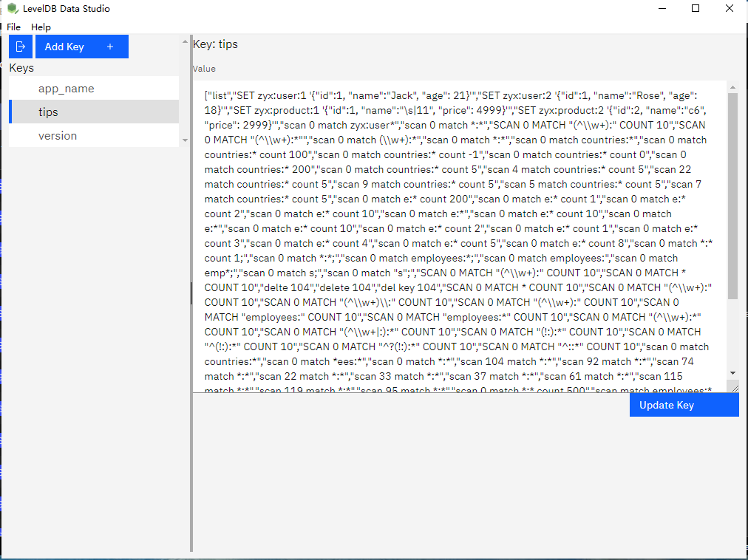Screen dimensions: 748x560
Task: Click the value box scroll up arrow
Action: point(732,86)
